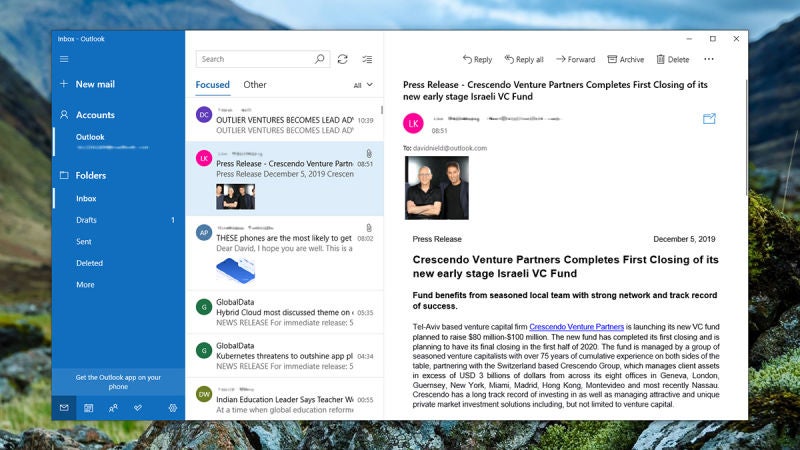The image size is (800, 450).
Task: Select the Focused tab
Action: pos(213,85)
